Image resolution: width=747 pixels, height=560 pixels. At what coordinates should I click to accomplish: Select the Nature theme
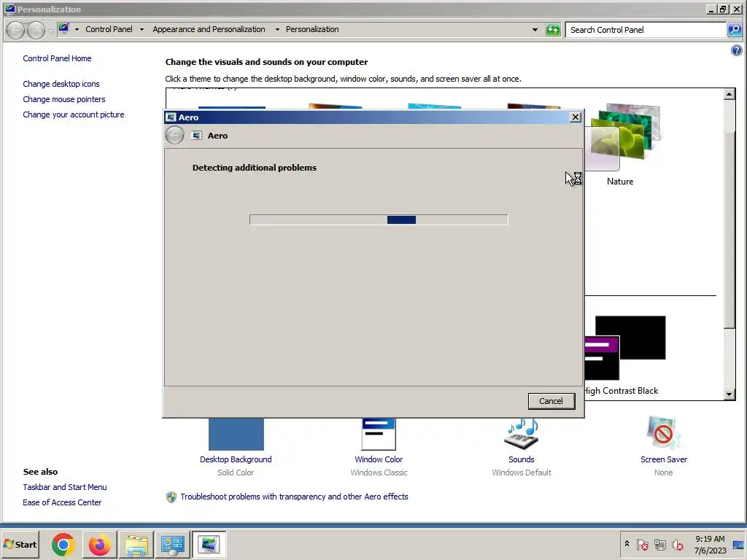(x=620, y=144)
